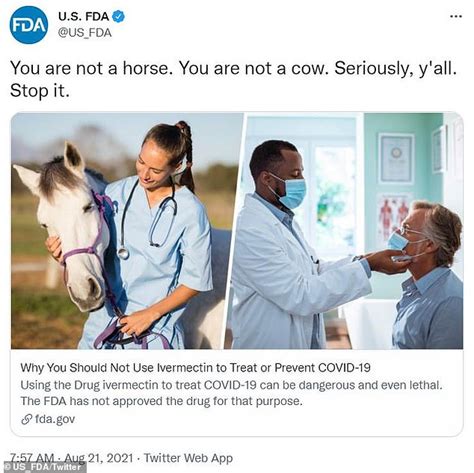Click the US_FDA/Twitter copyright watermark
Viewport: 474px width, 473px height.
click(43, 467)
